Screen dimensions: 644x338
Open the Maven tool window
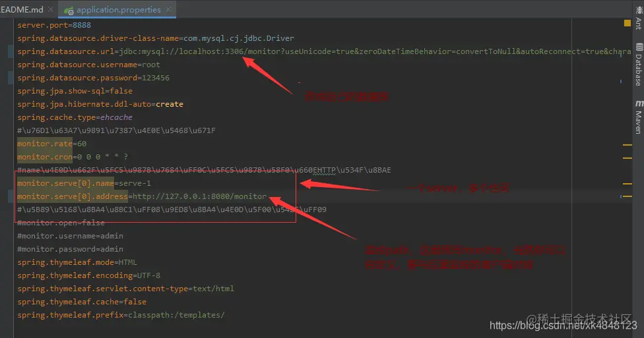[x=639, y=117]
